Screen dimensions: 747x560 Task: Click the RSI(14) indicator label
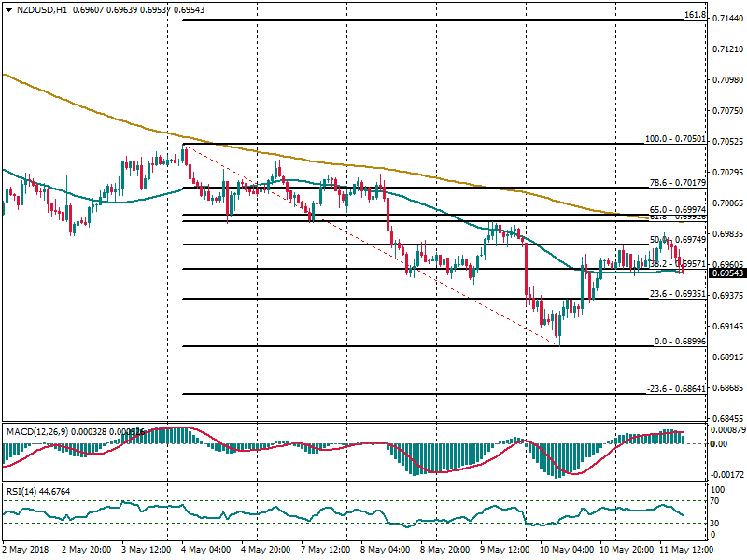coord(25,491)
